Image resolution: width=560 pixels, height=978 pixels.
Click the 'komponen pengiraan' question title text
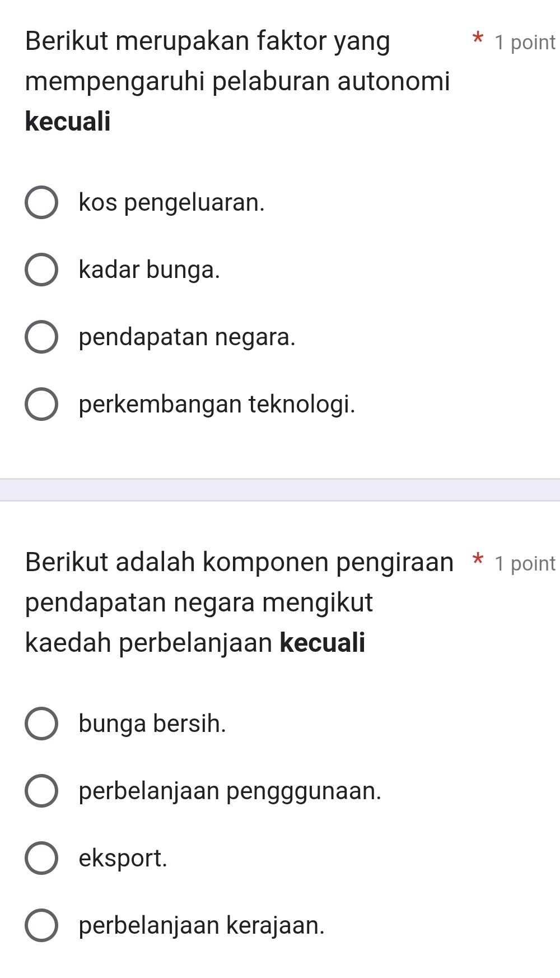239,562
